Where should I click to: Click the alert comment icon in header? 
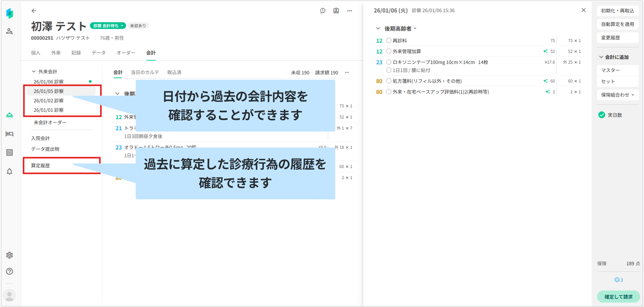323,10
